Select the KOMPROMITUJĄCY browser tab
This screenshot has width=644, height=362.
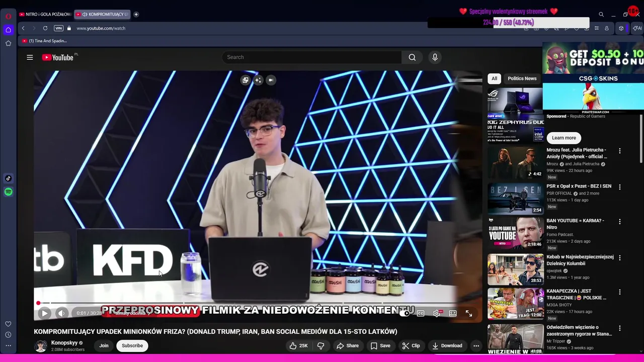pos(103,14)
